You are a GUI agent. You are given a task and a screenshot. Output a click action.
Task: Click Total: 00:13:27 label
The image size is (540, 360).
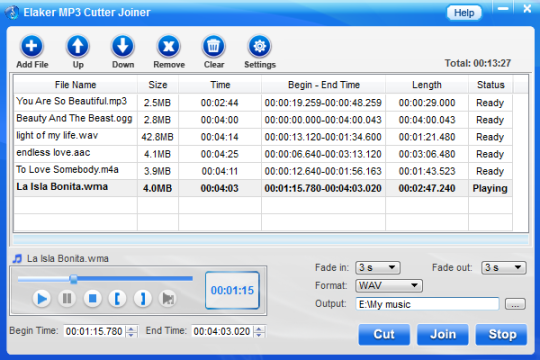478,63
